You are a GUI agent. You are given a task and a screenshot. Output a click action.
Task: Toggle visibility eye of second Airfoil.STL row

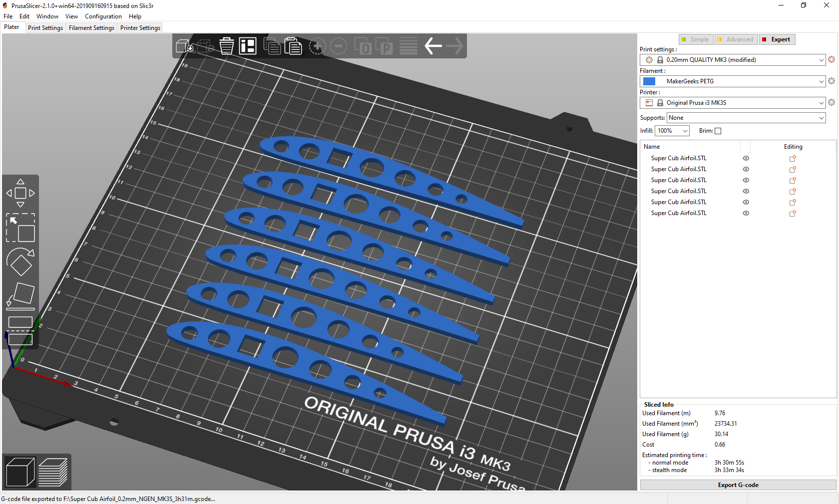coord(746,169)
